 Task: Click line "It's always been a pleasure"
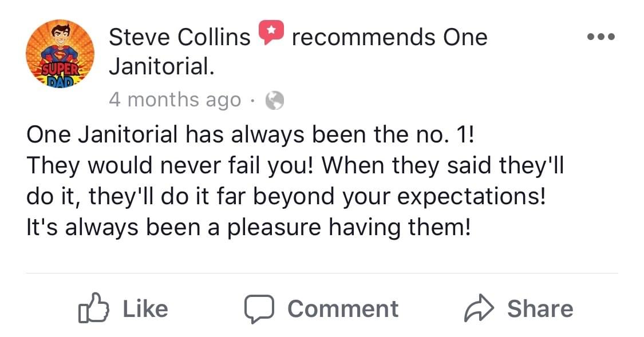point(249,228)
